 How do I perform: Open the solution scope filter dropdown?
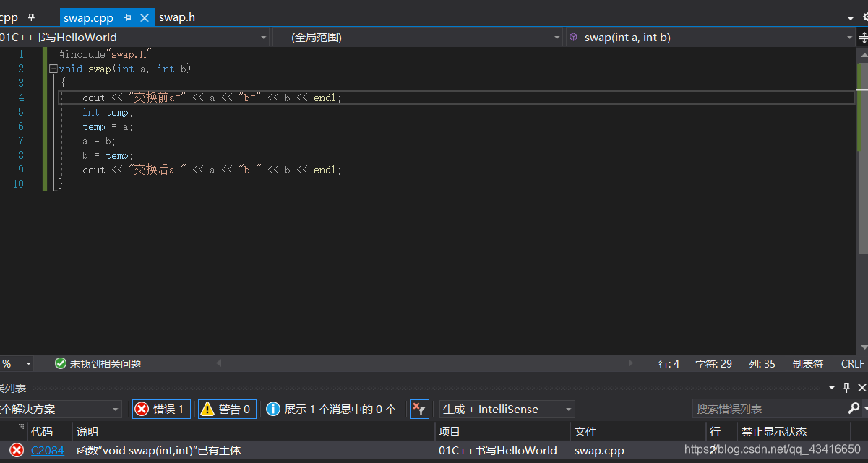61,409
